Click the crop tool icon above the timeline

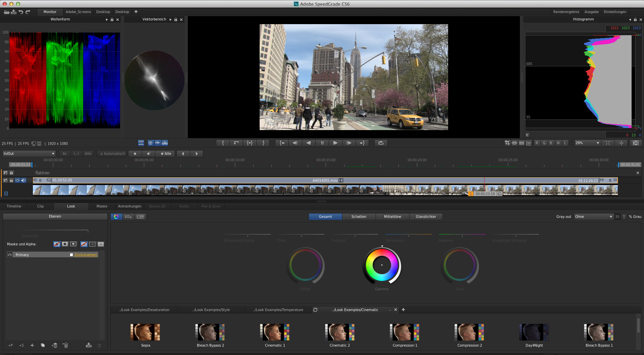pyautogui.click(x=507, y=143)
